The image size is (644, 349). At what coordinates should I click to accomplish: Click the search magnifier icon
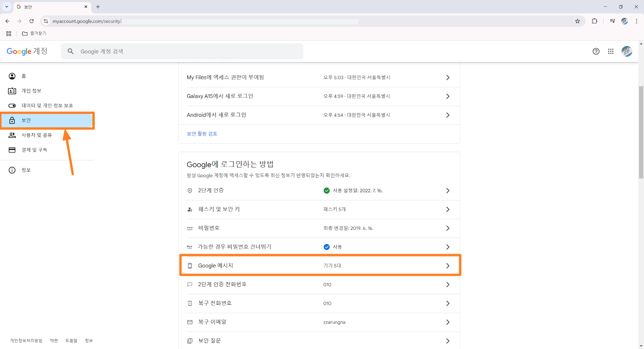click(x=70, y=51)
